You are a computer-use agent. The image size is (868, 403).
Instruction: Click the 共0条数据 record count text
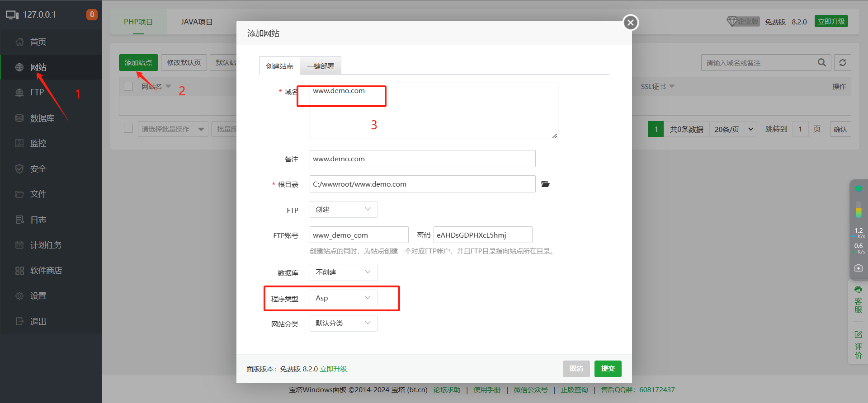(686, 129)
